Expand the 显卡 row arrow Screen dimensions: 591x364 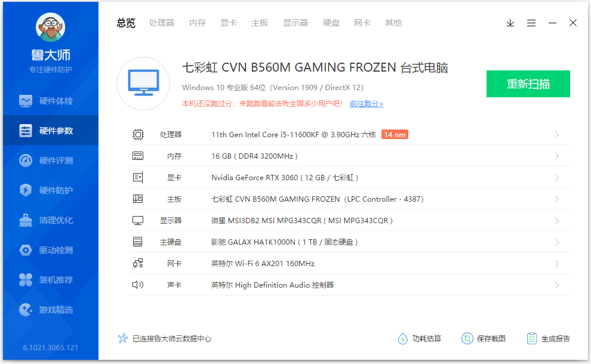[556, 178]
